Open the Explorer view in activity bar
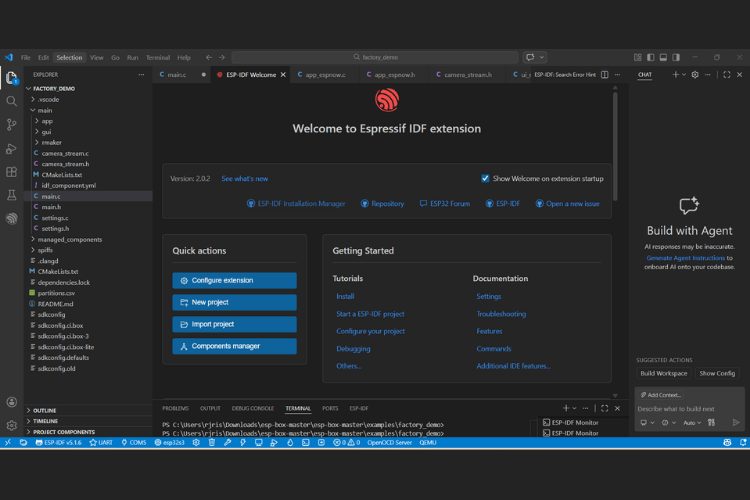 (11, 78)
